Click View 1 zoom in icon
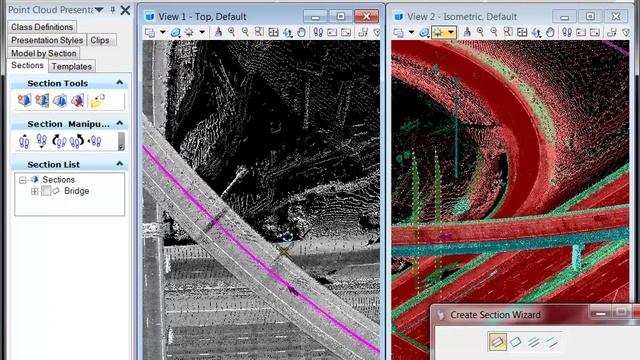This screenshot has height=360, width=640. pos(231,32)
